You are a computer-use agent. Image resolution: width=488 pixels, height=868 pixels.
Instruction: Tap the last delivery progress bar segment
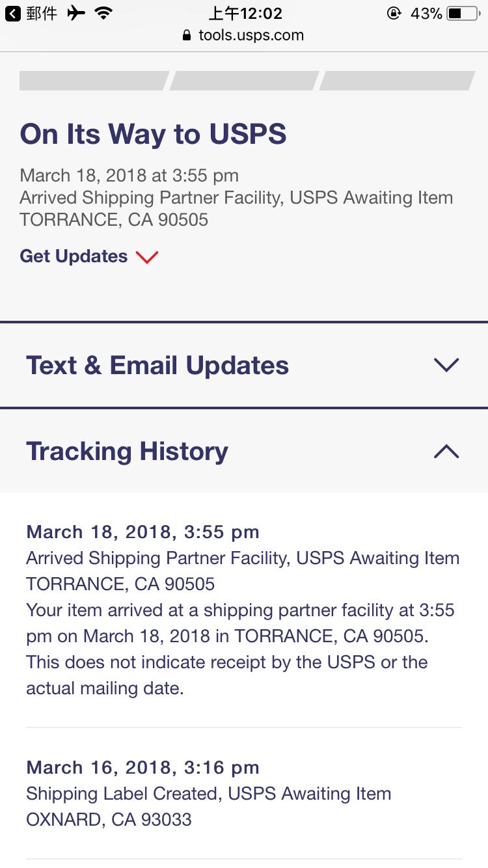[396, 81]
